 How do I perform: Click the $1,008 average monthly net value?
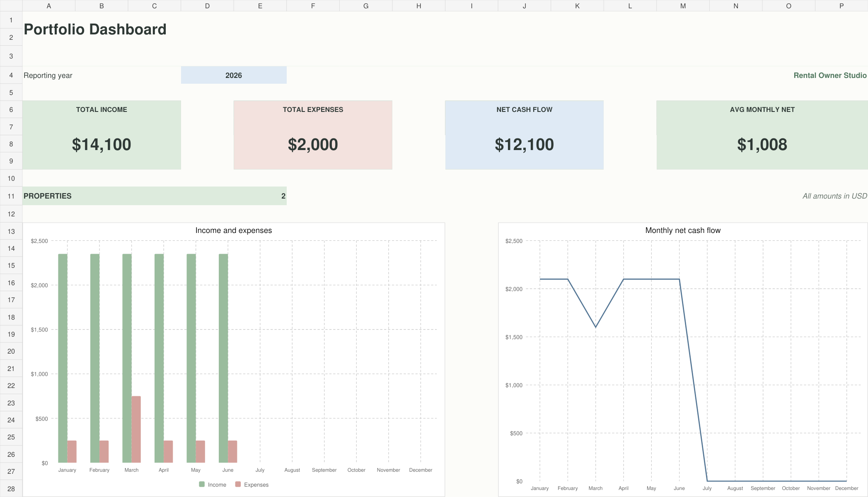coord(762,144)
